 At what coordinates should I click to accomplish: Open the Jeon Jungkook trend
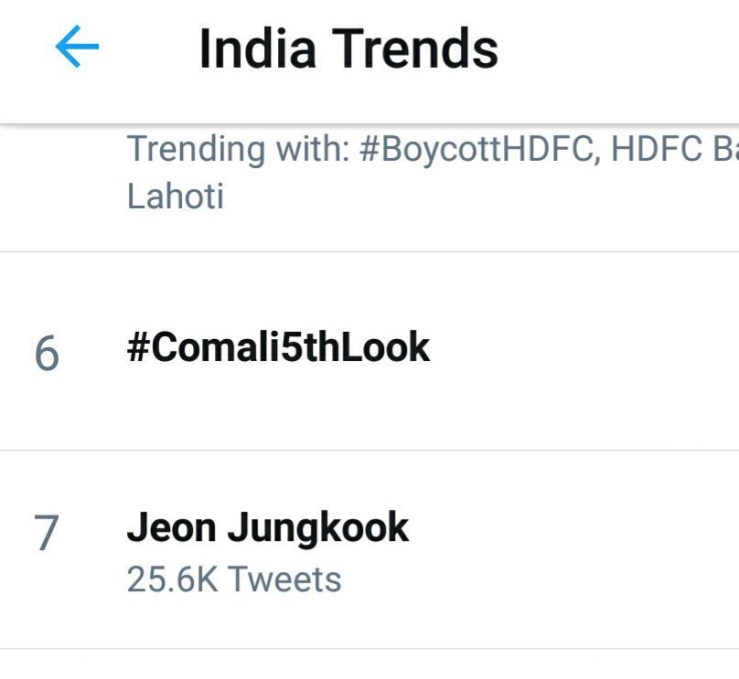pyautogui.click(x=267, y=528)
